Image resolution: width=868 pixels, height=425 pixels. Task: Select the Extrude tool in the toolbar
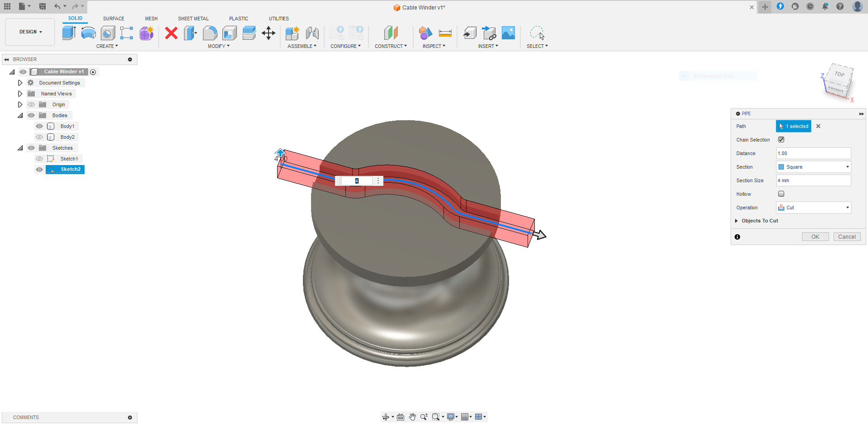[x=69, y=33]
